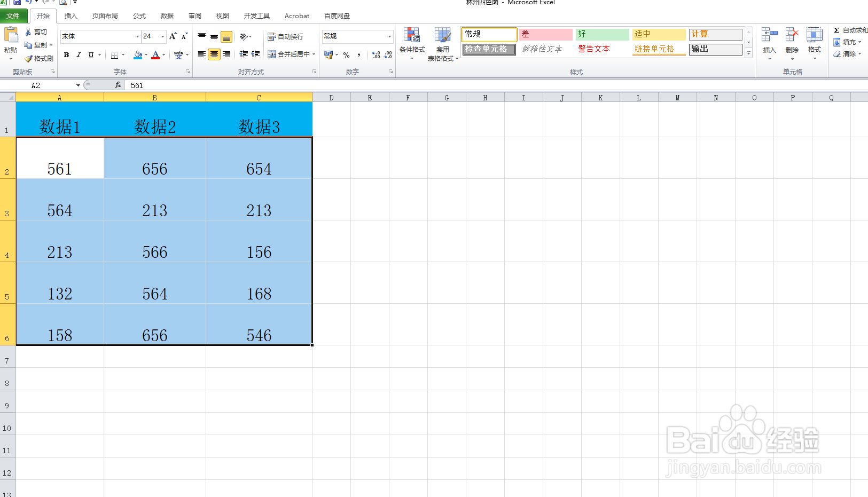This screenshot has width=868, height=497.
Task: Toggle center horizontal alignment
Action: pos(214,54)
